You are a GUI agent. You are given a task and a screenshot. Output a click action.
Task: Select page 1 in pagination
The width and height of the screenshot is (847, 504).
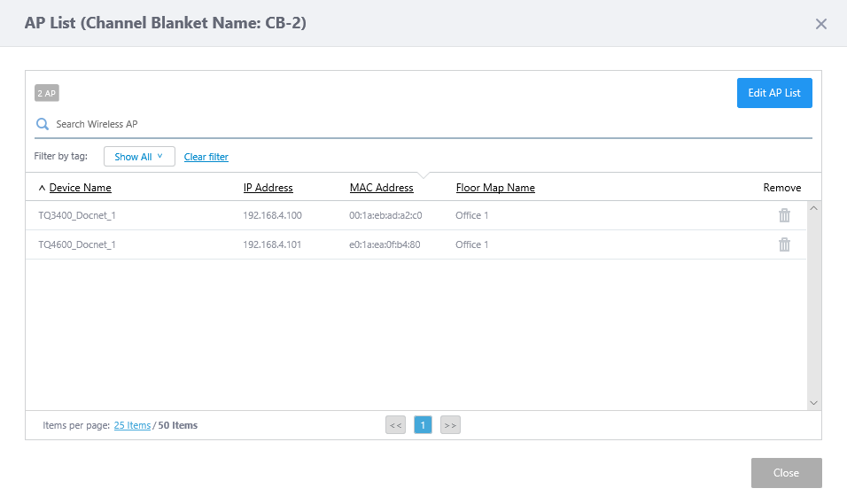point(423,425)
